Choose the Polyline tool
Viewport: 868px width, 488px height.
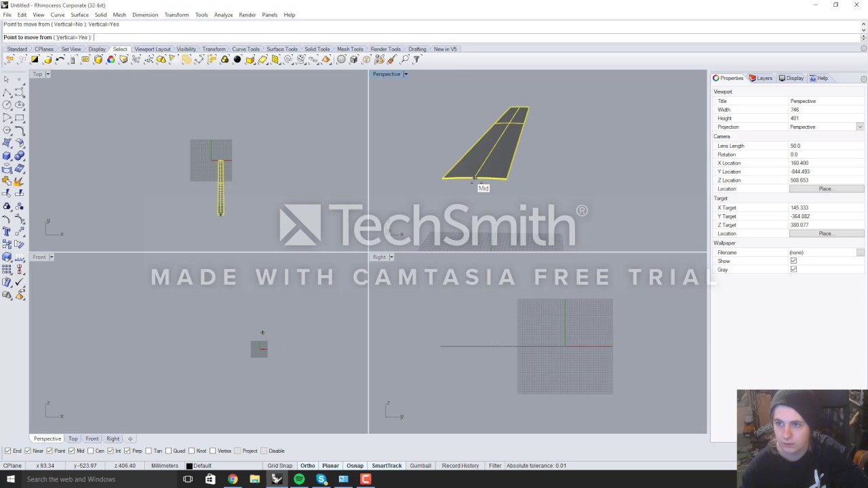pyautogui.click(x=7, y=92)
